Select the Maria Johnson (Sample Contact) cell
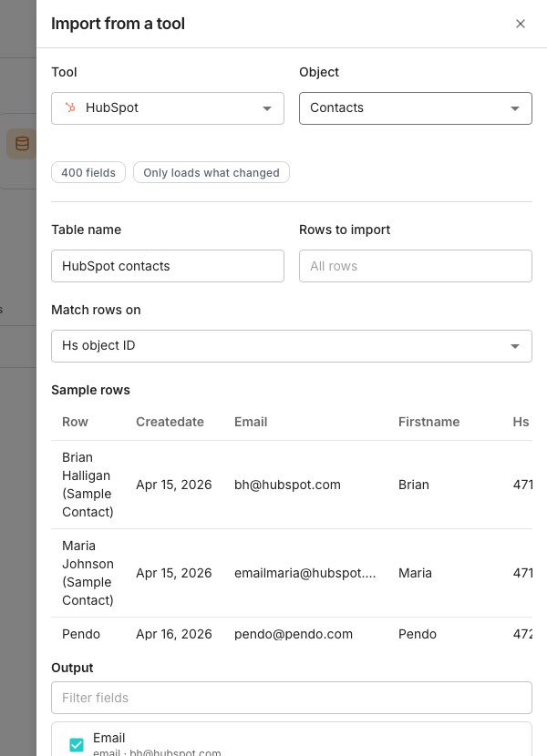Image resolution: width=547 pixels, height=756 pixels. (x=88, y=573)
